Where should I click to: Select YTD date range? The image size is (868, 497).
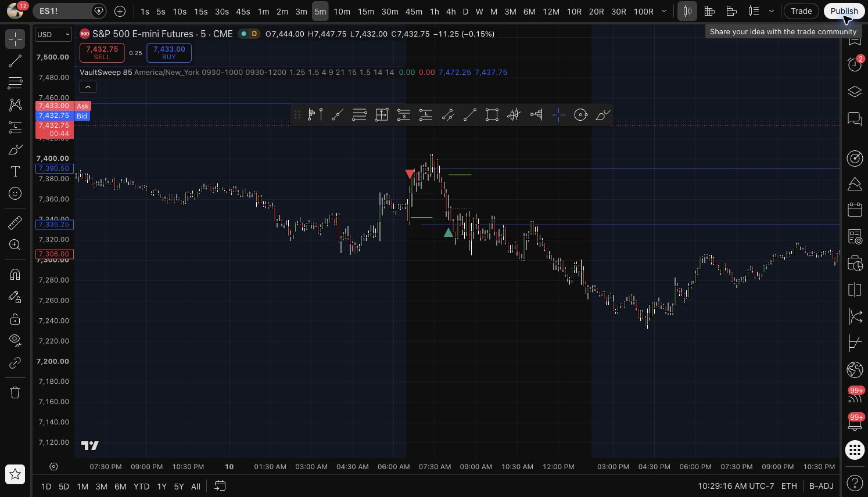141,487
